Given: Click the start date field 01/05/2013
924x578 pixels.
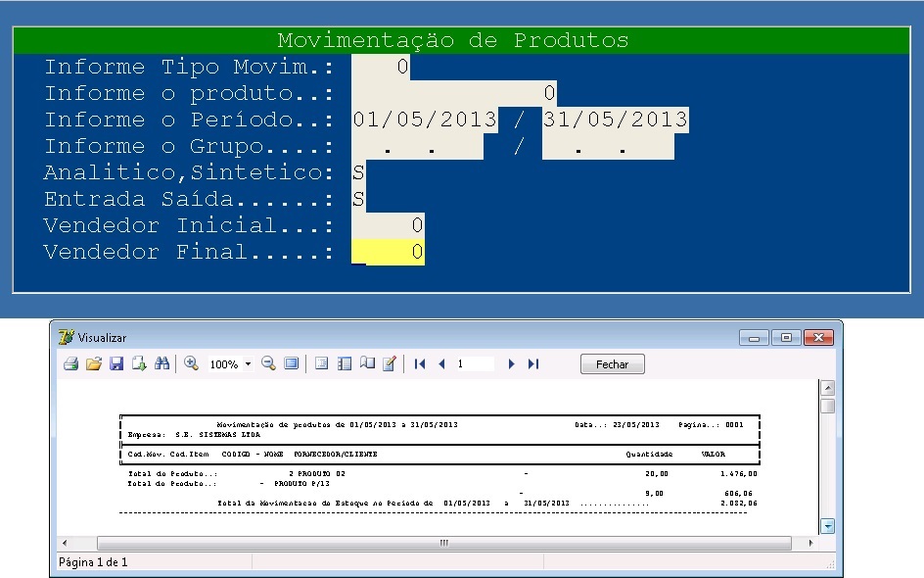Looking at the screenshot, I should click(x=424, y=120).
